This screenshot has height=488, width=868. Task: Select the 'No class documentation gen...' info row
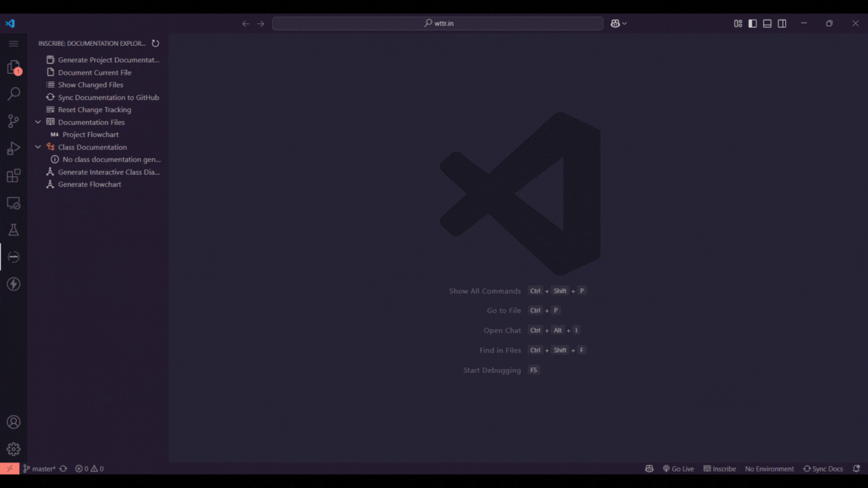(98, 160)
